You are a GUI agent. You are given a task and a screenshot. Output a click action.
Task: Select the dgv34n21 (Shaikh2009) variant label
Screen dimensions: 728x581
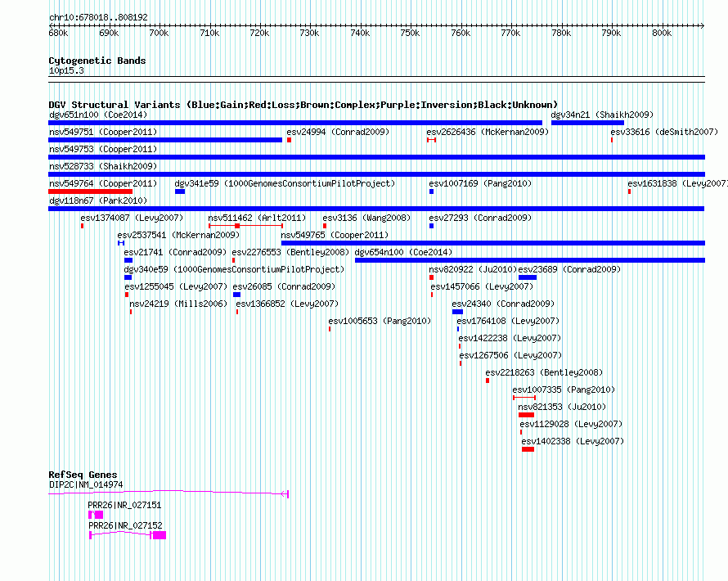602,115
